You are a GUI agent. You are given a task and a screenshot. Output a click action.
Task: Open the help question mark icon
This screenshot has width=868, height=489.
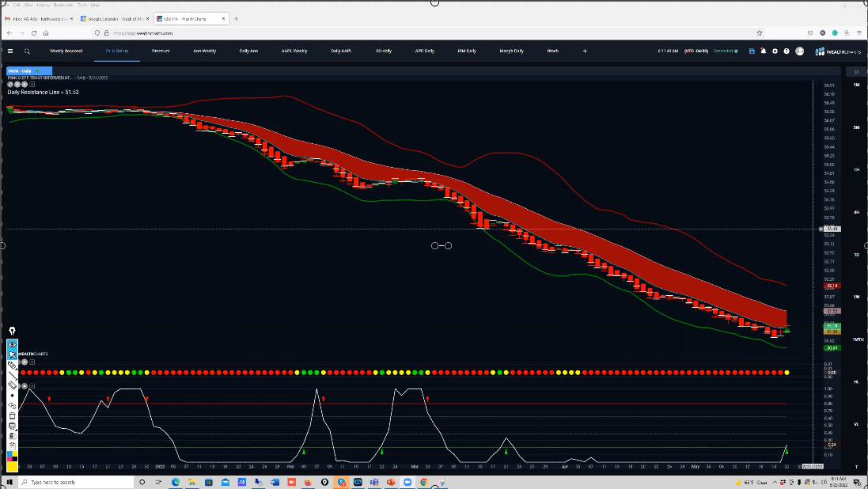(x=787, y=51)
